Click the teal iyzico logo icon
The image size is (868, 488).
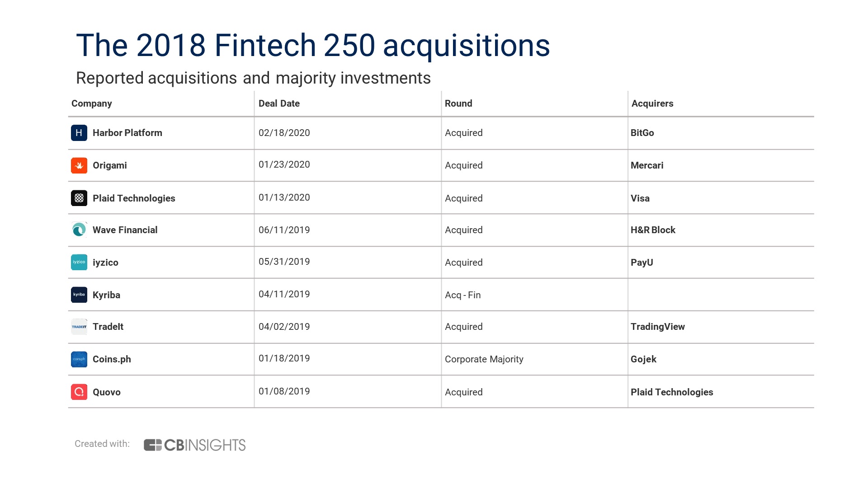point(79,262)
